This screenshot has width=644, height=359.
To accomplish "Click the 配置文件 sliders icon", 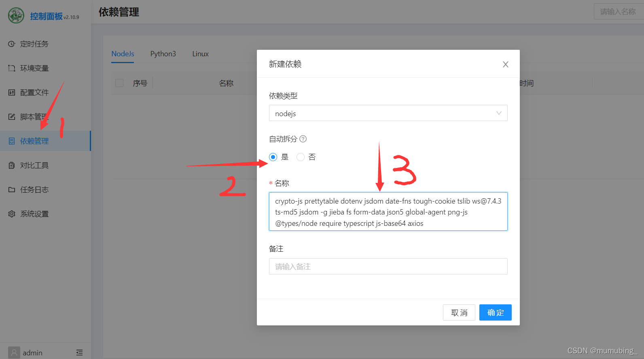I will tap(12, 92).
